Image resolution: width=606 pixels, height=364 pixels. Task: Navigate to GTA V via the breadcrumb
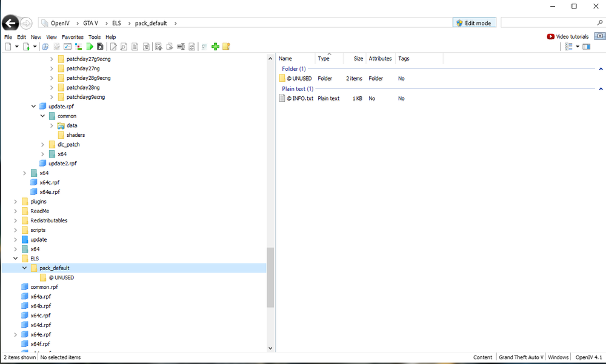point(90,22)
